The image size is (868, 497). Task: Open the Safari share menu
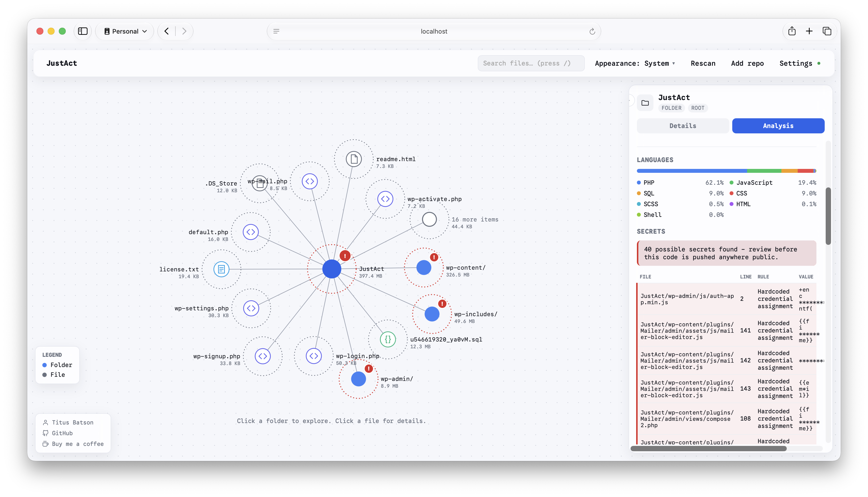792,31
